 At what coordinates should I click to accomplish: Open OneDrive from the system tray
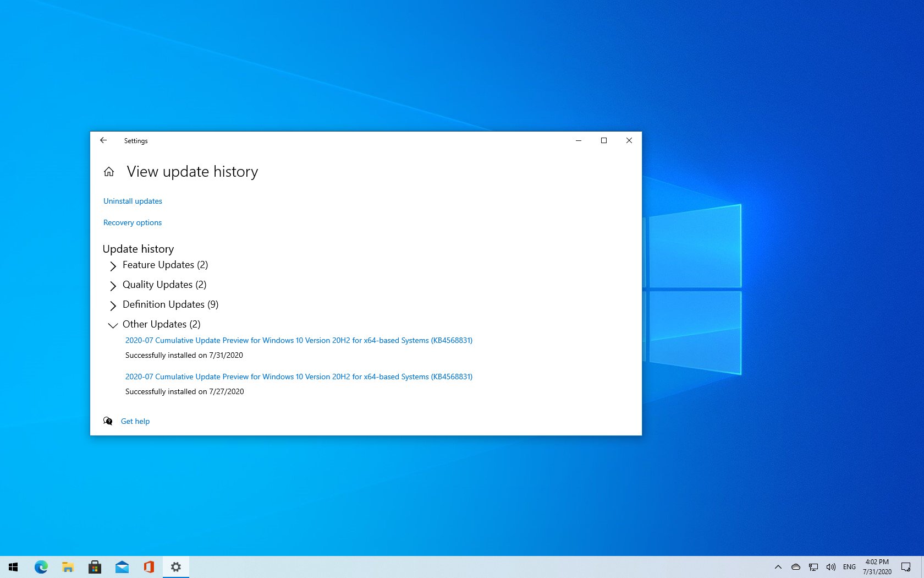click(795, 567)
